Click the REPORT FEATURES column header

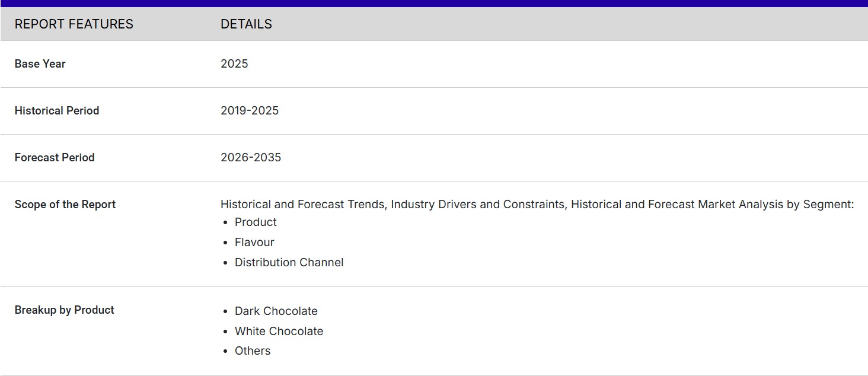(x=74, y=24)
